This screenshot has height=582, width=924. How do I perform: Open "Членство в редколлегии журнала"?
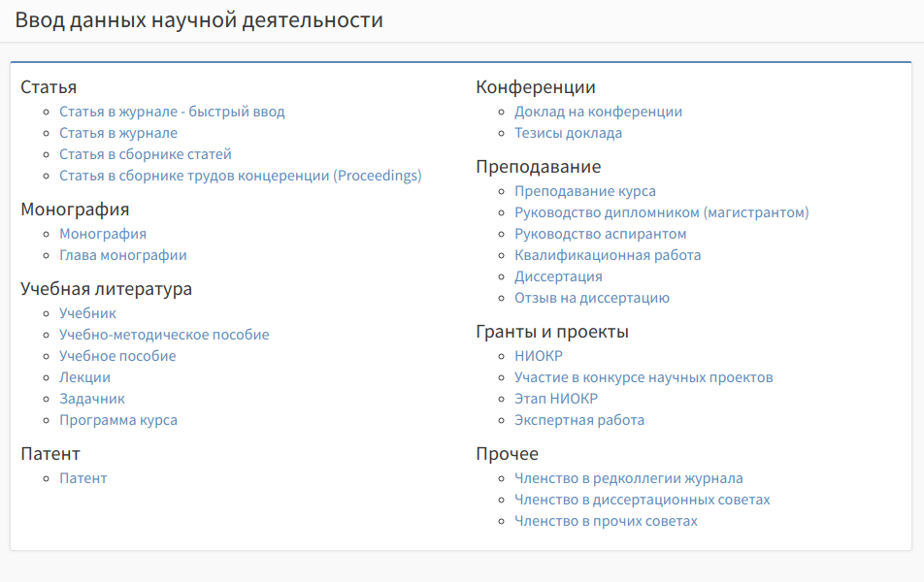pos(629,477)
